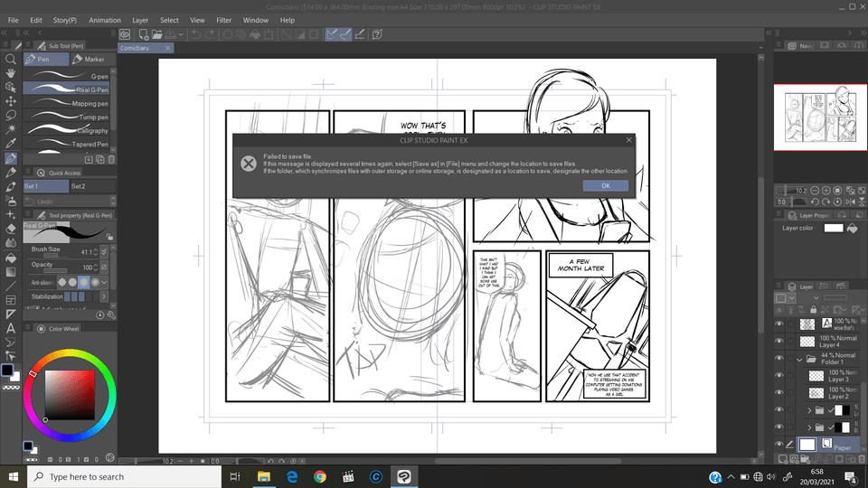The height and width of the screenshot is (488, 868).
Task: Open the Undo quick access dropdown
Action: (x=113, y=201)
